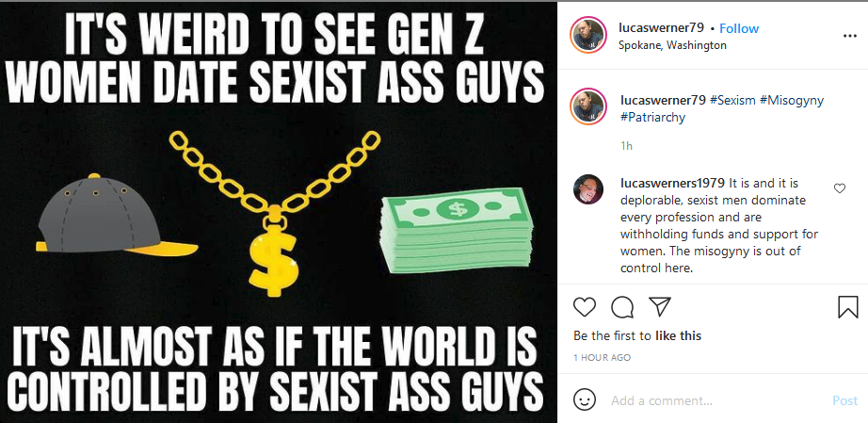Open #Patriarchy hashtag link
Screen dimensions: 868x423
coord(652,118)
